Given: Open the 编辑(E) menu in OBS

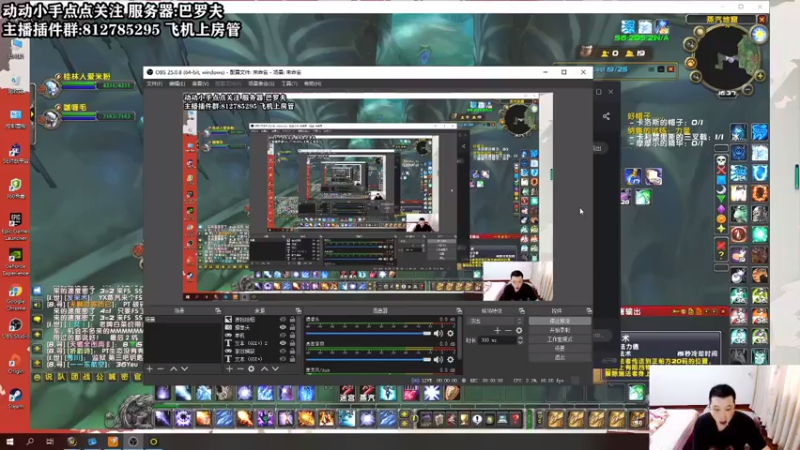Looking at the screenshot, I should click(x=177, y=84).
